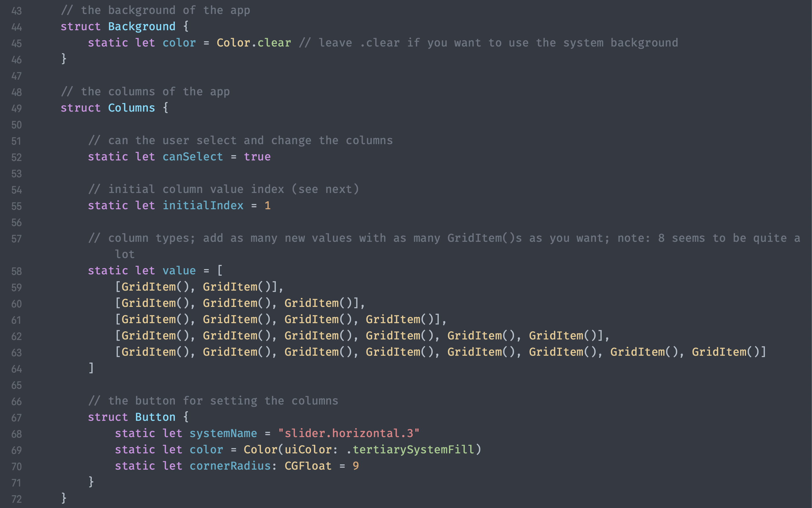Click line number 72 in the gutter
812x508 pixels.
click(17, 499)
